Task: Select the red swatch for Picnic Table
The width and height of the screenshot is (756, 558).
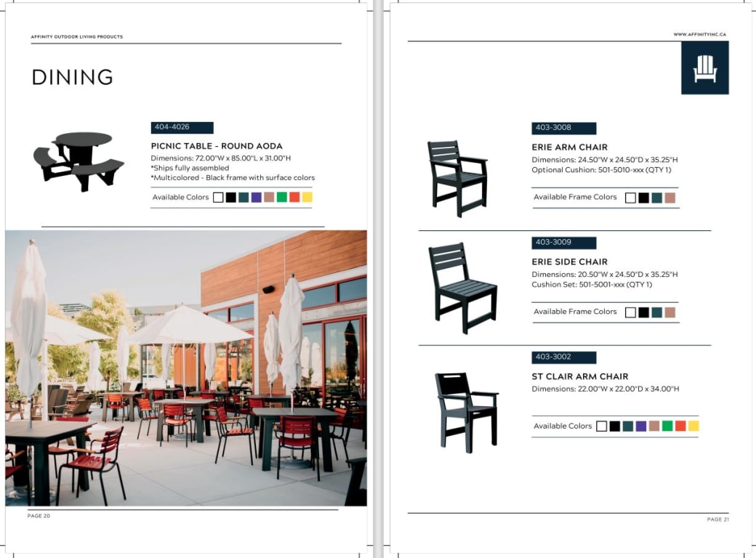Action: [295, 196]
